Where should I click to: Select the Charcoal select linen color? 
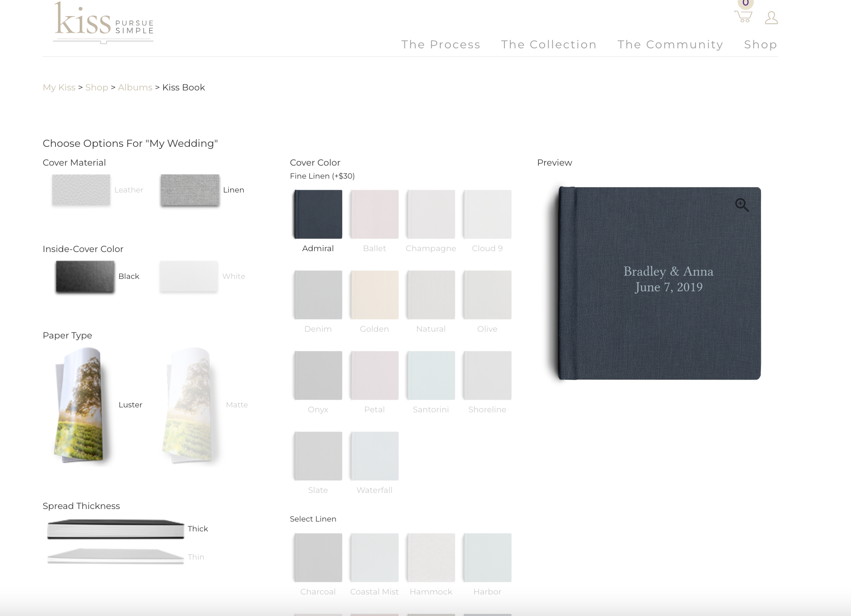click(318, 558)
